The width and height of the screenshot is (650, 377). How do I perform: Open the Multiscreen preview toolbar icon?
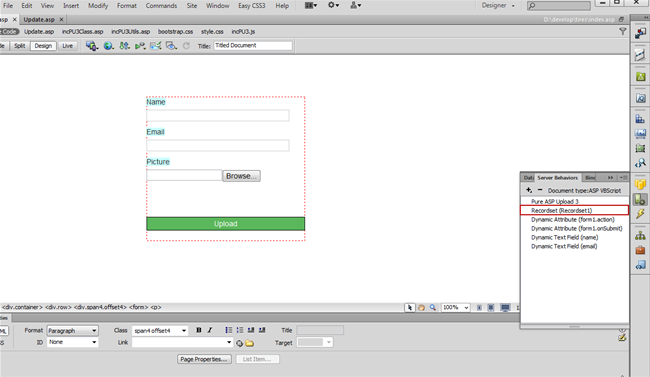(92, 46)
